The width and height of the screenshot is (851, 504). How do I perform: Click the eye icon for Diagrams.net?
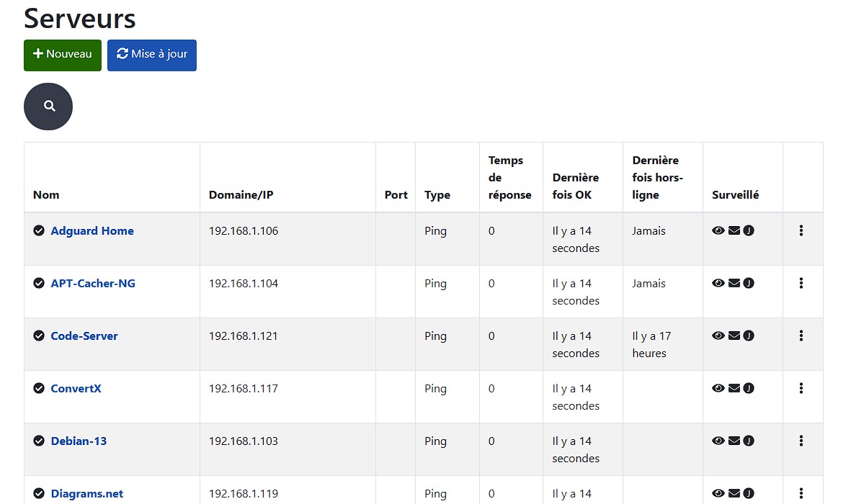pyautogui.click(x=718, y=493)
